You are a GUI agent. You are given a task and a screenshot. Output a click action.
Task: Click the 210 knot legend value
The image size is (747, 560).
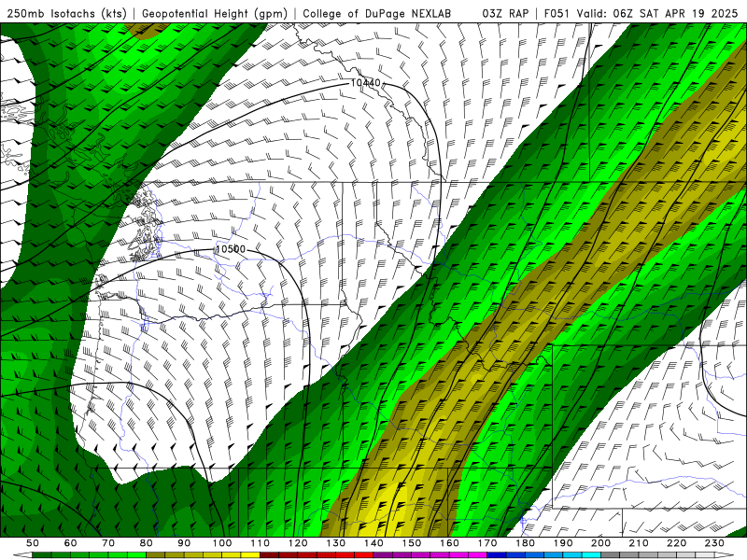click(x=639, y=543)
